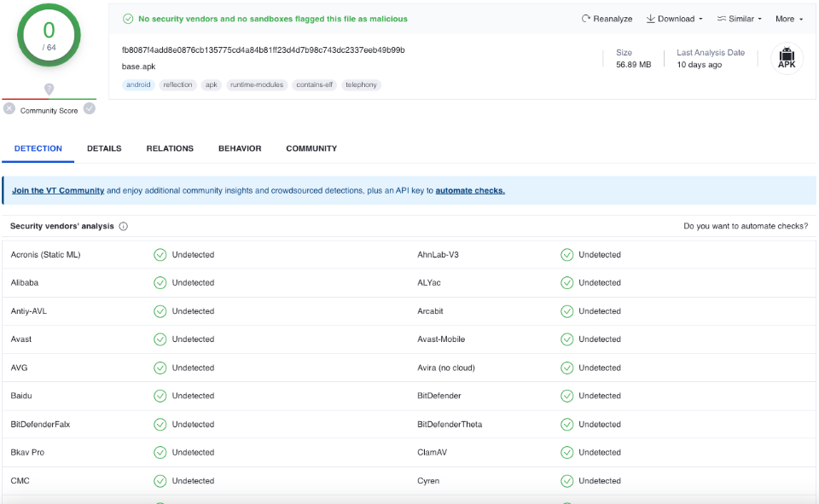Select the telephony tag
819x504 pixels.
pos(361,84)
